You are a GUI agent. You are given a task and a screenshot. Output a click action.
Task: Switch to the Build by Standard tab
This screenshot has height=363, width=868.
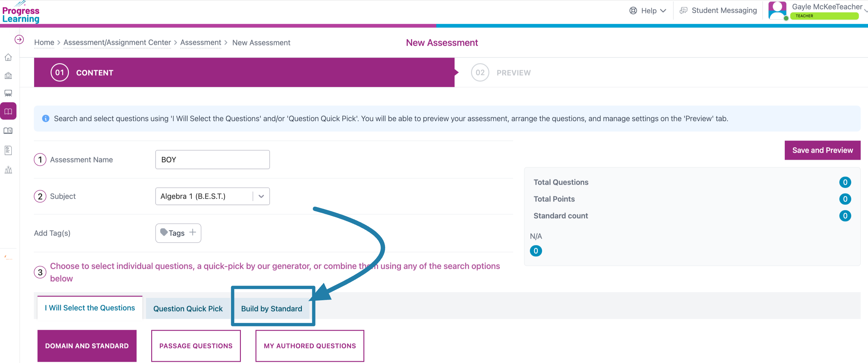pyautogui.click(x=272, y=308)
